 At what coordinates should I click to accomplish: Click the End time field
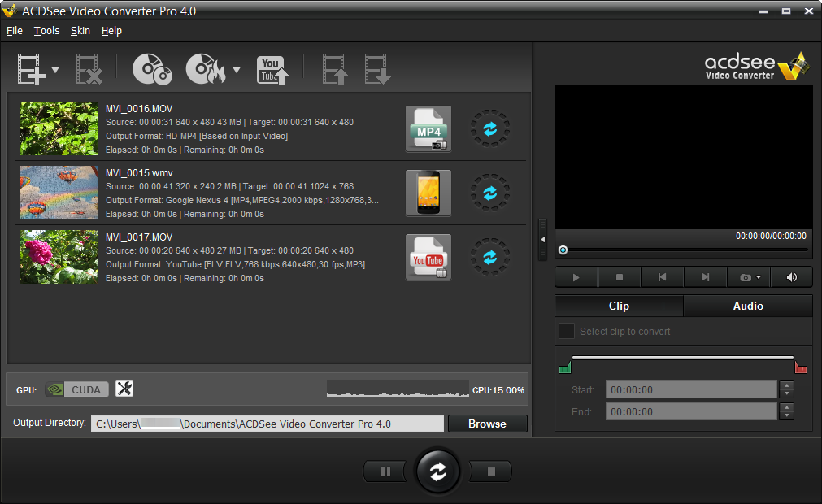pos(691,412)
